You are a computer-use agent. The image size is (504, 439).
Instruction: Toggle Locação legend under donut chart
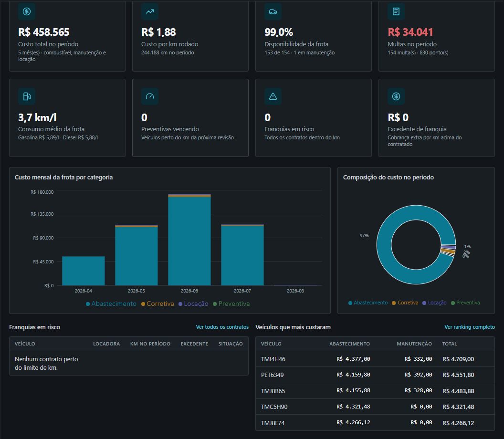coord(434,303)
